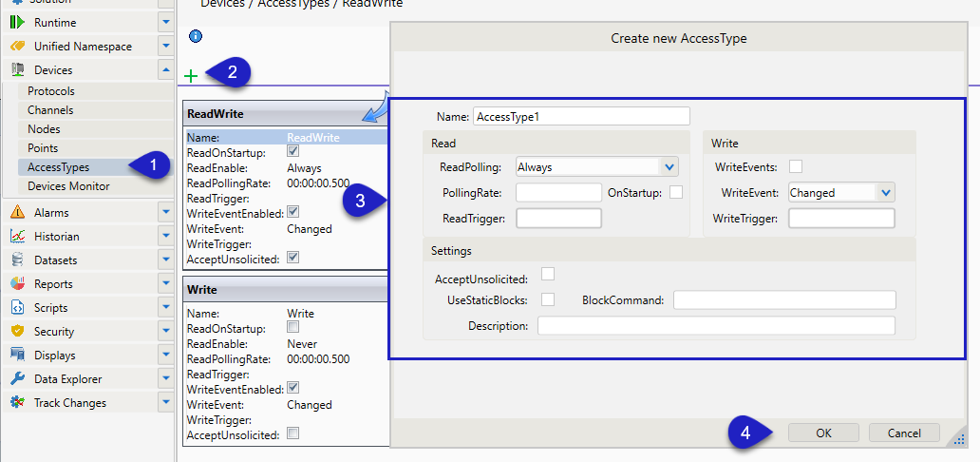
Task: Select AccessTypes in Devices menu
Action: coord(59,167)
